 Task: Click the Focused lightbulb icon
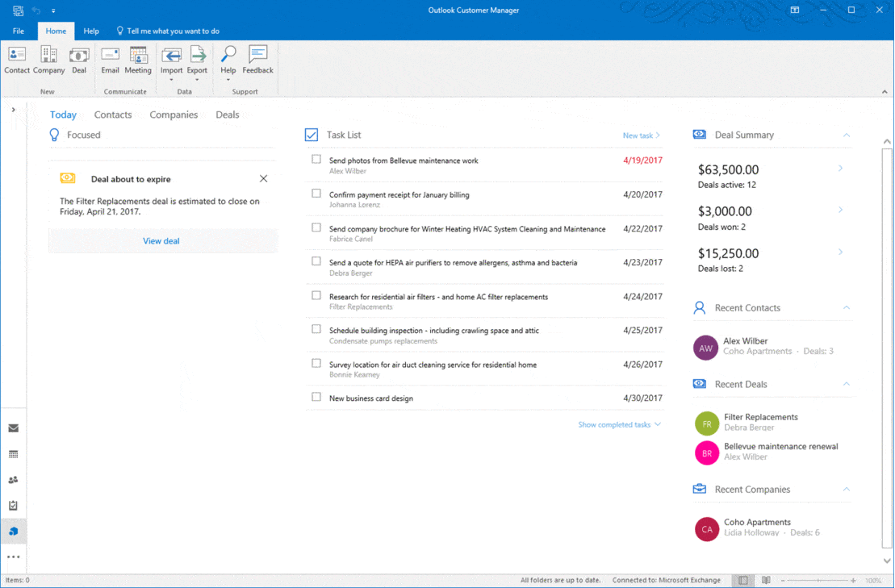54,135
